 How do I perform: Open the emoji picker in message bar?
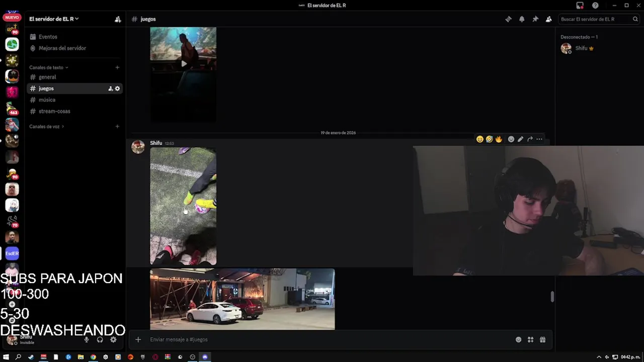click(519, 340)
